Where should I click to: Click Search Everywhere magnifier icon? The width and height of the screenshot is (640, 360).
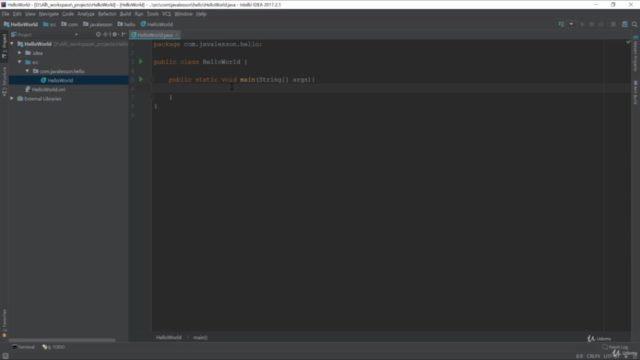[635, 24]
